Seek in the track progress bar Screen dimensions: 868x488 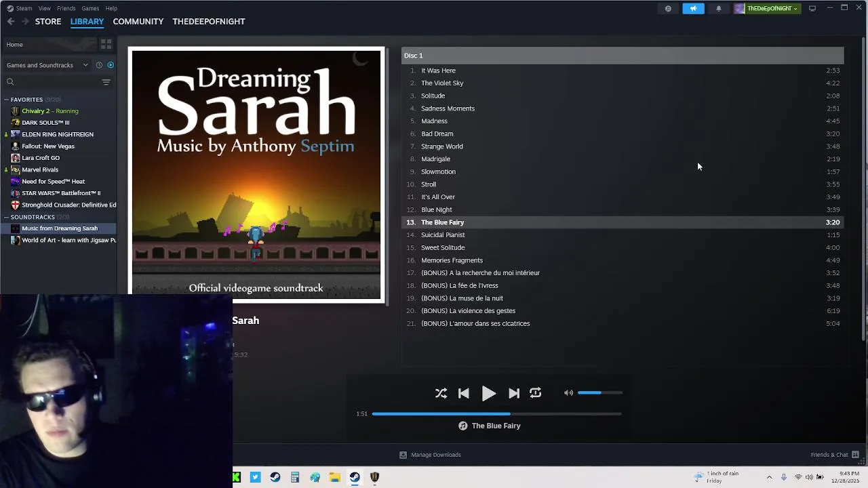point(496,413)
